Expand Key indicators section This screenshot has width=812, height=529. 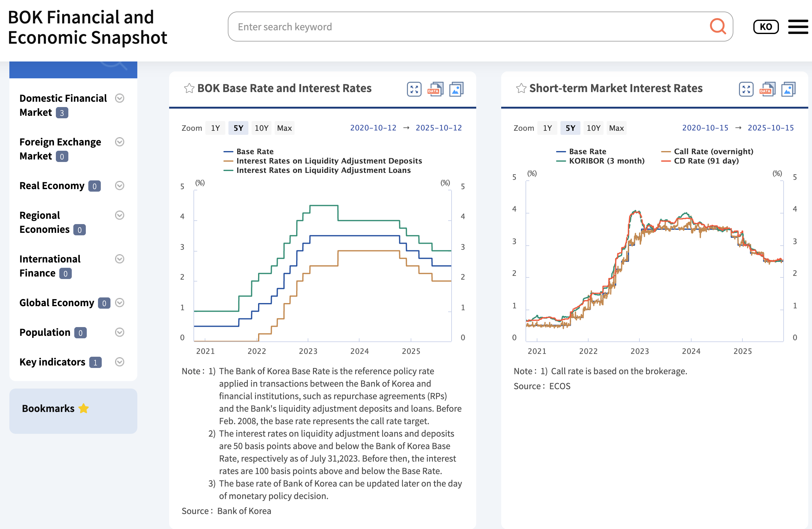120,362
